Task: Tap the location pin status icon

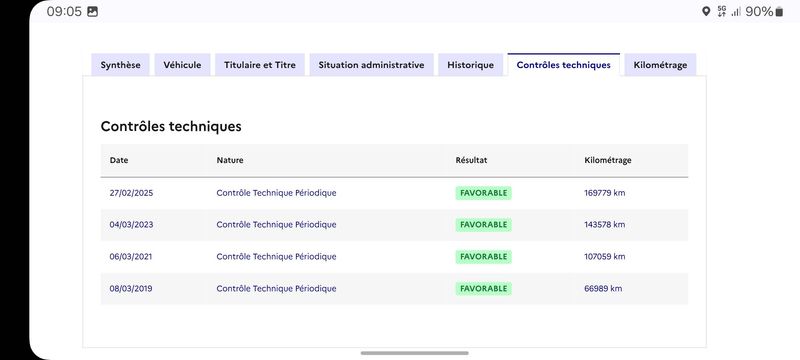Action: (706, 11)
